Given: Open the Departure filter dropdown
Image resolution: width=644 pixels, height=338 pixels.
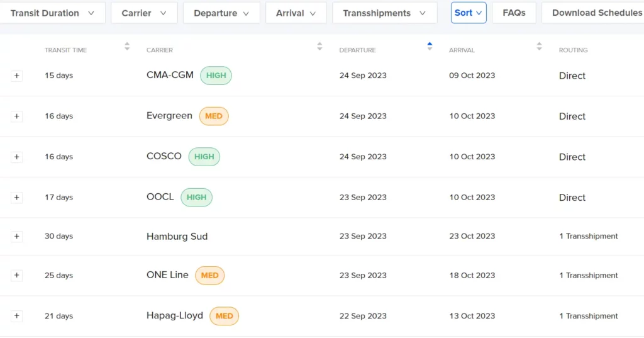Looking at the screenshot, I should click(221, 13).
